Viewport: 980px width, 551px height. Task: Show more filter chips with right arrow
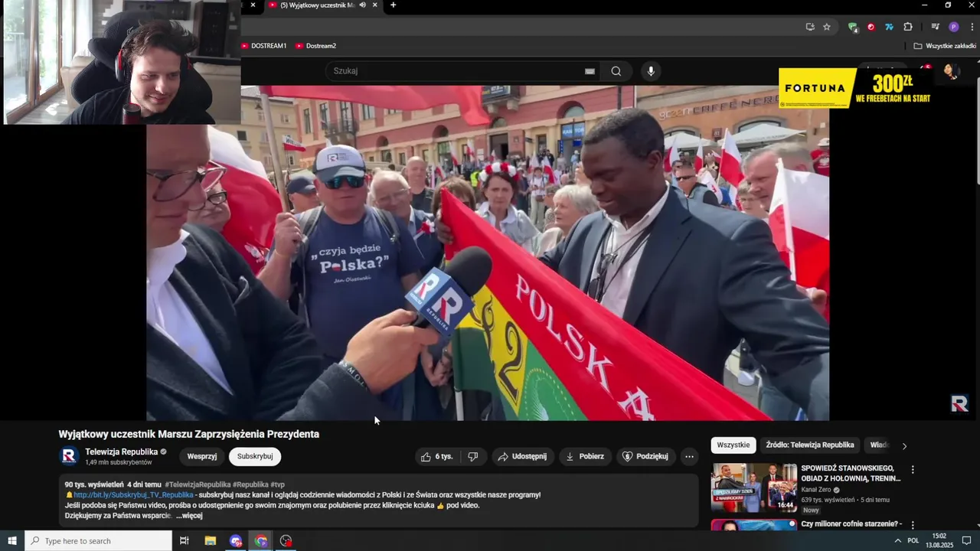(904, 445)
